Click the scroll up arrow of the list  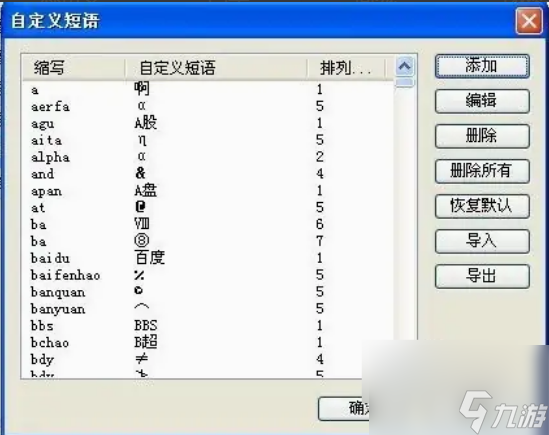click(405, 66)
